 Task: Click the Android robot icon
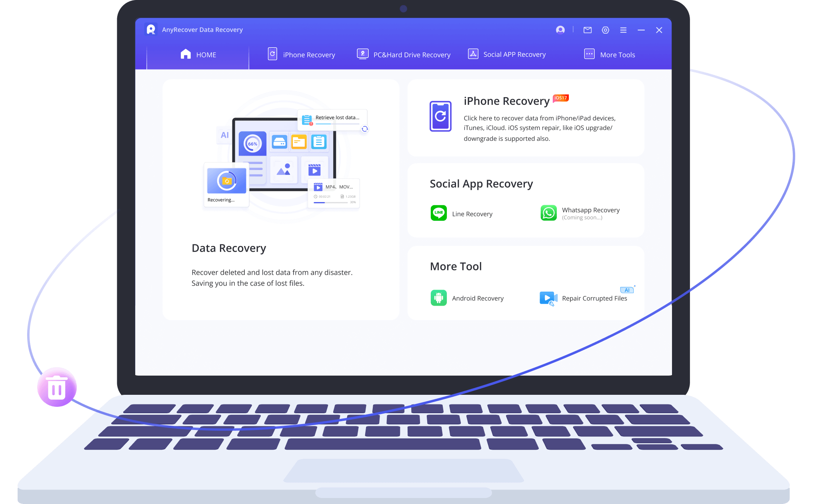(x=439, y=298)
